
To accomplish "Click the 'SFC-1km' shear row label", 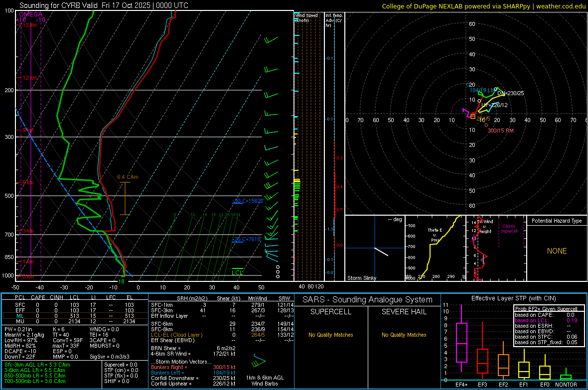I will [162, 305].
